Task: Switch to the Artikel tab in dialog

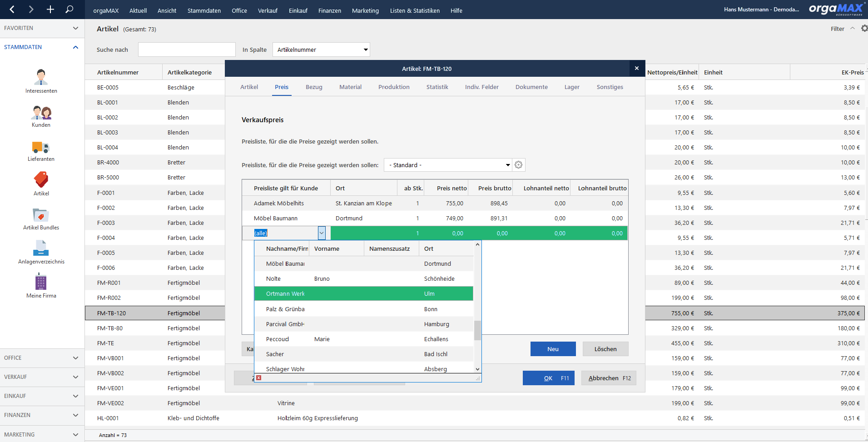Action: coord(249,87)
